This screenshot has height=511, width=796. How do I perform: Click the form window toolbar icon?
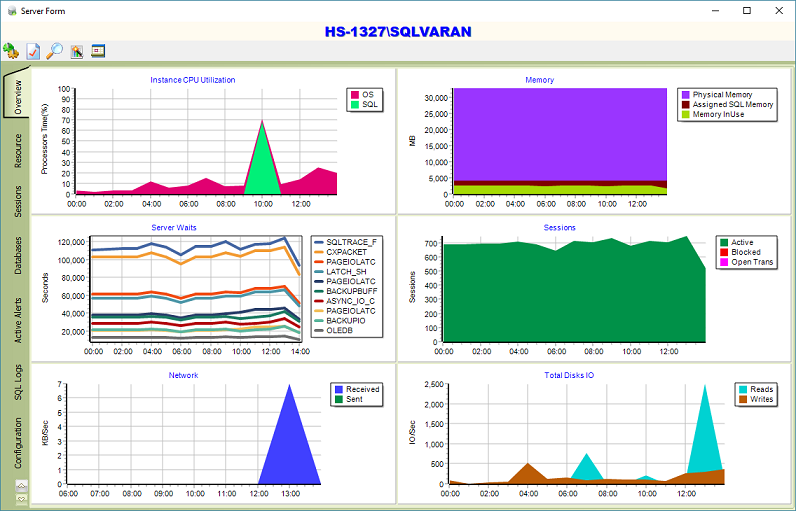(98, 50)
